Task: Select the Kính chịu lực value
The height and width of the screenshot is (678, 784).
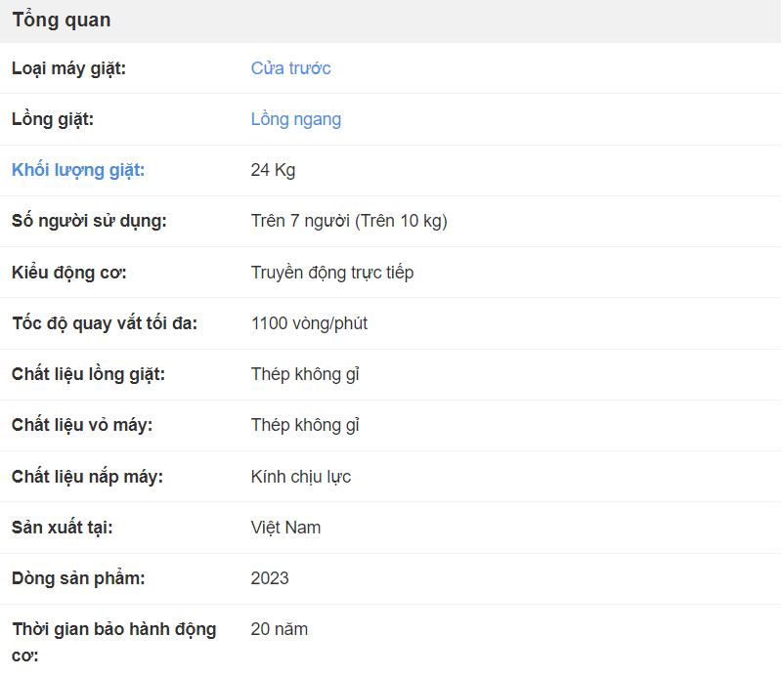Action: point(301,477)
